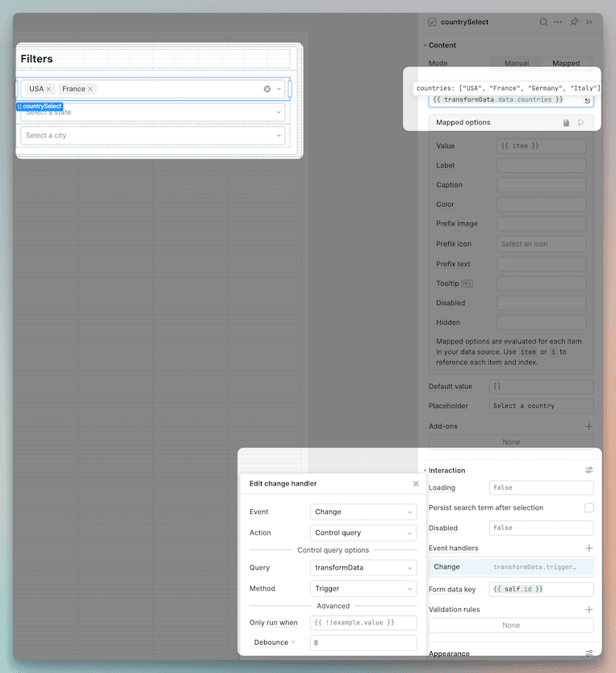Toggle Persist search term after selection checkbox
This screenshot has height=673, width=616.
589,508
